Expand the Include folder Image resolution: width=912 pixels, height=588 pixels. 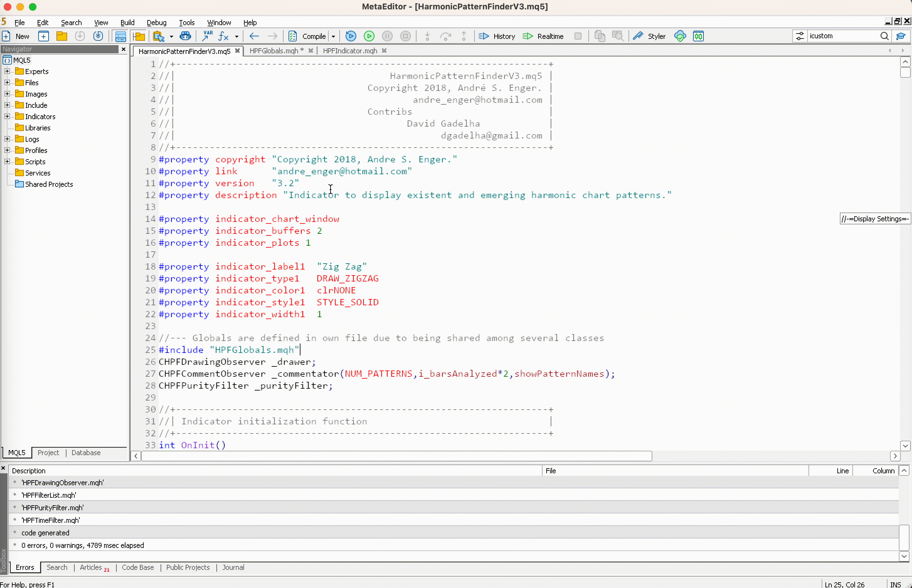coord(7,105)
